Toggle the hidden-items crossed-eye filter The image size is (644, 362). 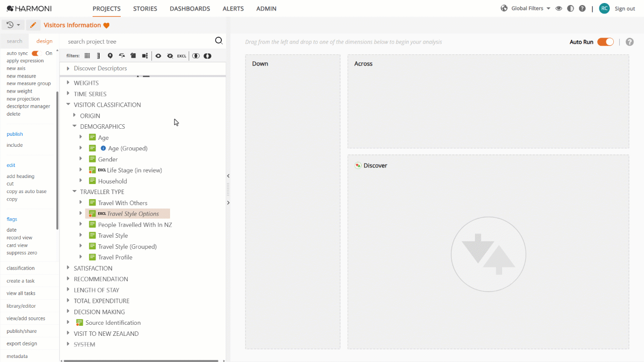(170, 56)
